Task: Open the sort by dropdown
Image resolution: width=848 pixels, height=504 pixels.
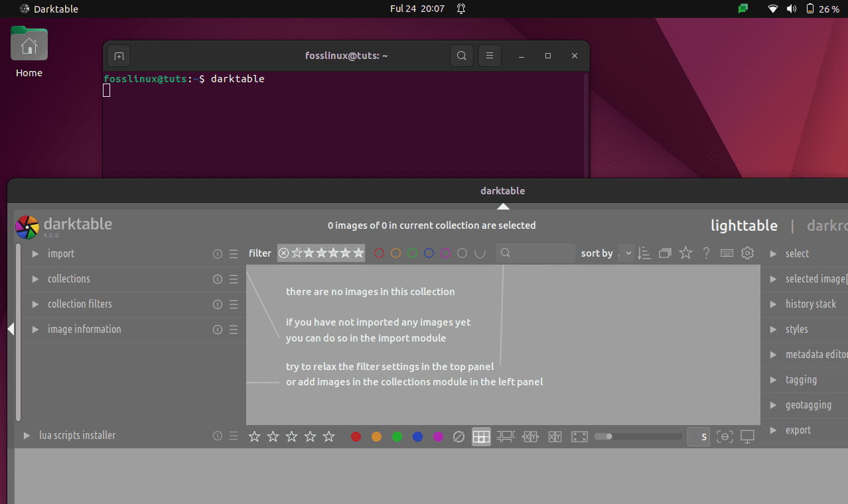Action: (x=627, y=253)
